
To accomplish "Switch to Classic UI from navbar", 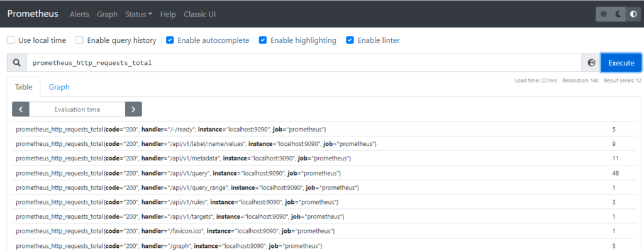I will (x=199, y=14).
